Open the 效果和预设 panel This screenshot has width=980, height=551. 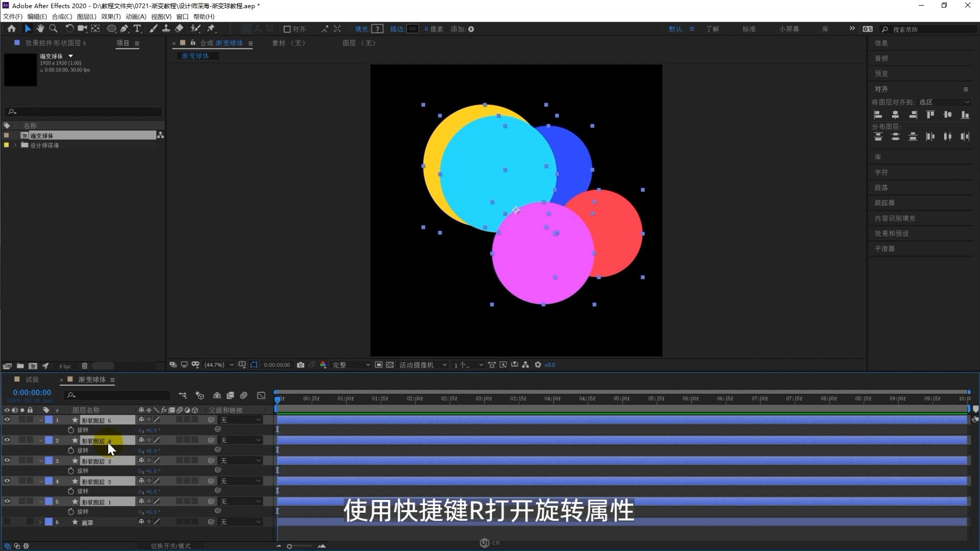[x=892, y=234]
